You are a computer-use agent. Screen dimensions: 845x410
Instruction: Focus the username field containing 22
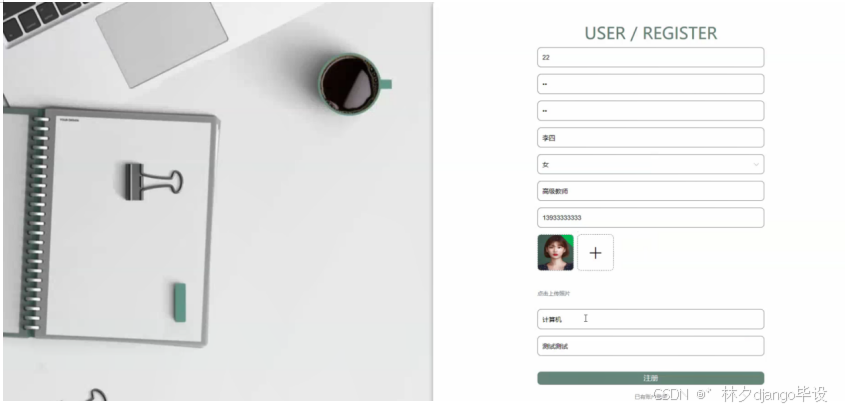point(650,57)
